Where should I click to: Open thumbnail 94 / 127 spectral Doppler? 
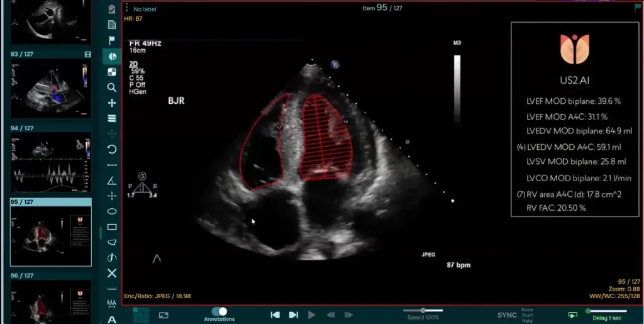click(x=51, y=162)
